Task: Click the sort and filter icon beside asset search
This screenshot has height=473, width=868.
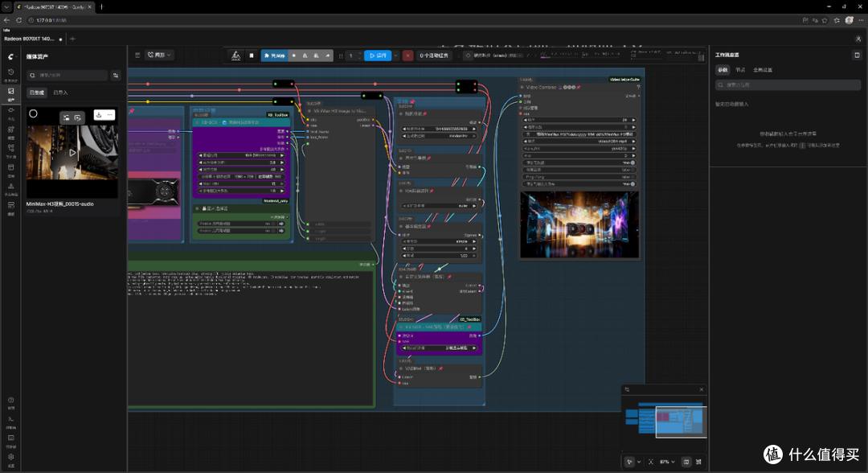Action: (x=116, y=76)
